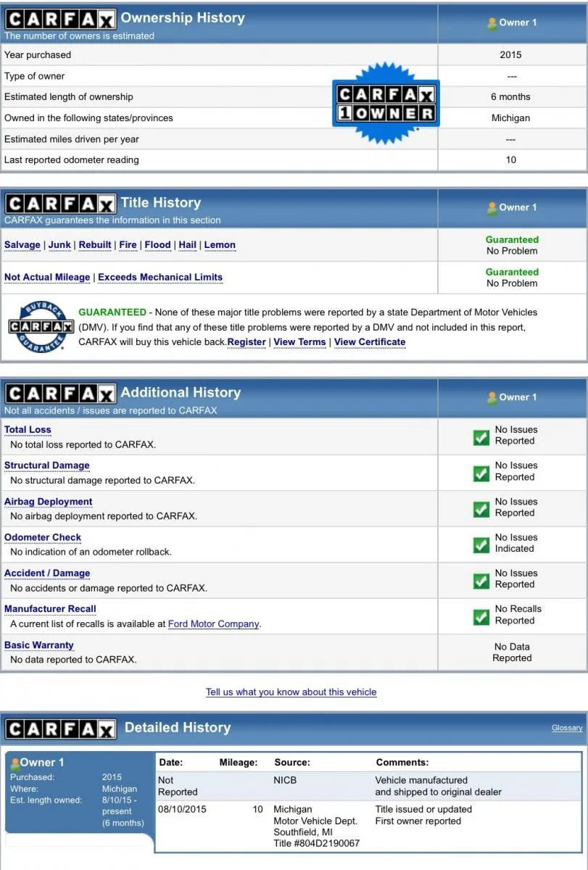Click the 'Mileage:' column header
588x870 pixels.
[x=239, y=763]
